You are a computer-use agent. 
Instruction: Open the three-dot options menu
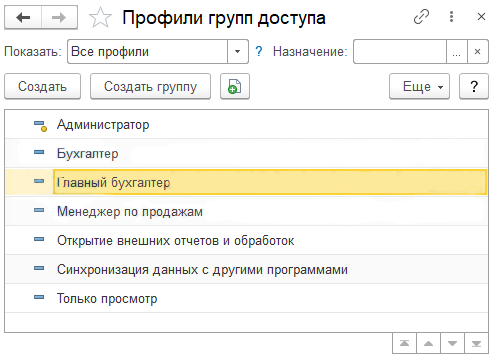(451, 17)
